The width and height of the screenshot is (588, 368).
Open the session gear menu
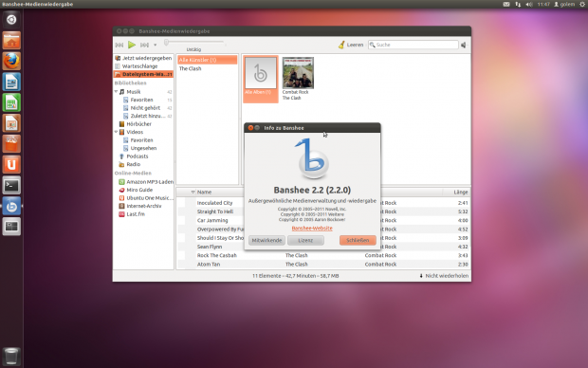coord(582,4)
